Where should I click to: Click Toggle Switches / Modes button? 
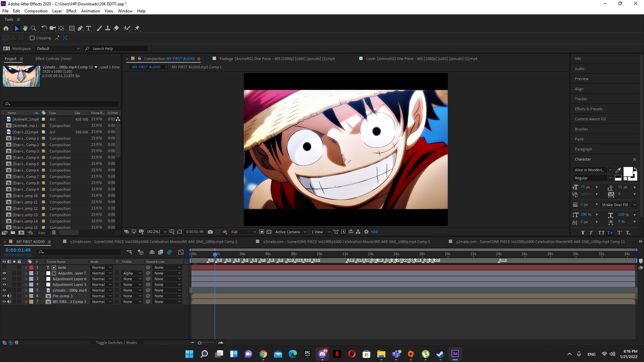(116, 343)
